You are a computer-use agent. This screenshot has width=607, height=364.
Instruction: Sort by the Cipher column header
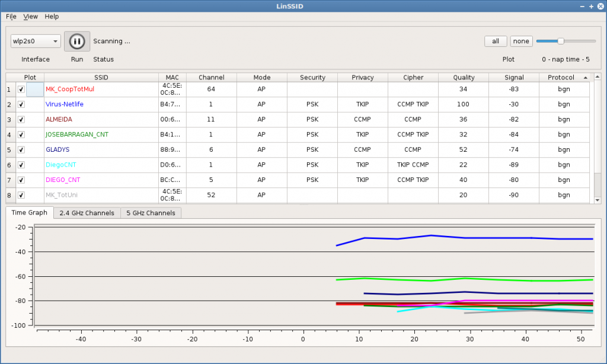coord(413,78)
